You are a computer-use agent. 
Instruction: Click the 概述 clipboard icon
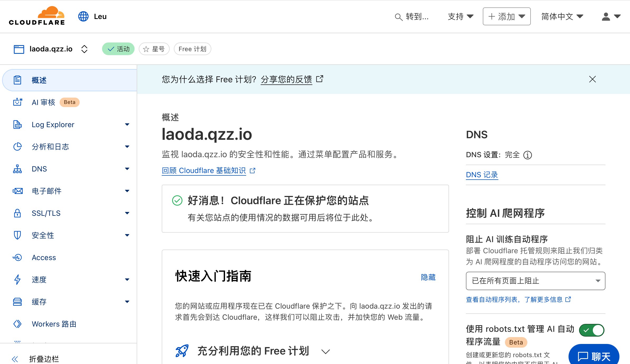point(17,80)
